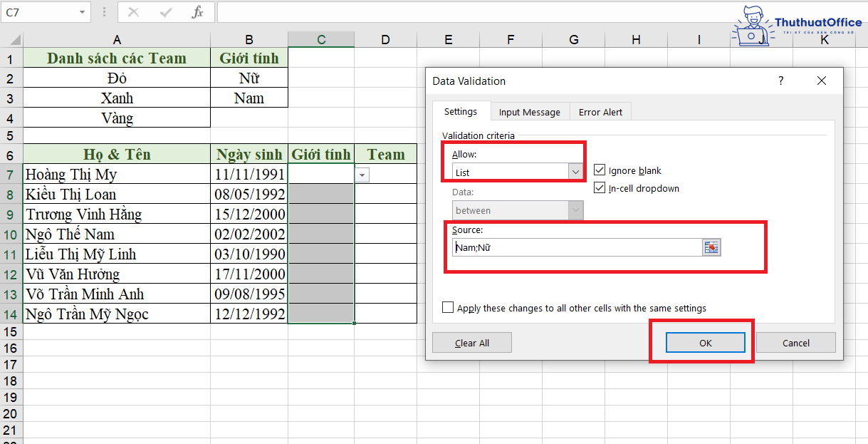The height and width of the screenshot is (444, 868).
Task: Open the Allow dropdown showing List
Action: click(x=575, y=171)
